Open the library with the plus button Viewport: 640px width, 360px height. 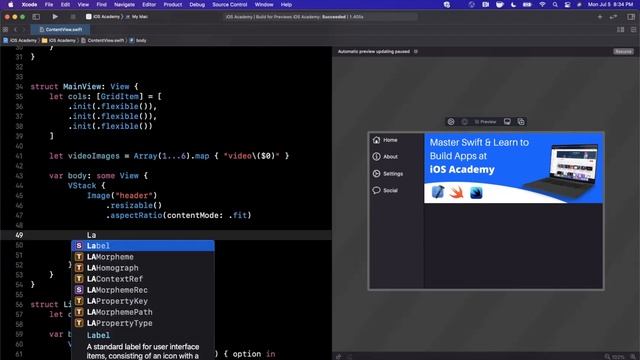[x=600, y=17]
